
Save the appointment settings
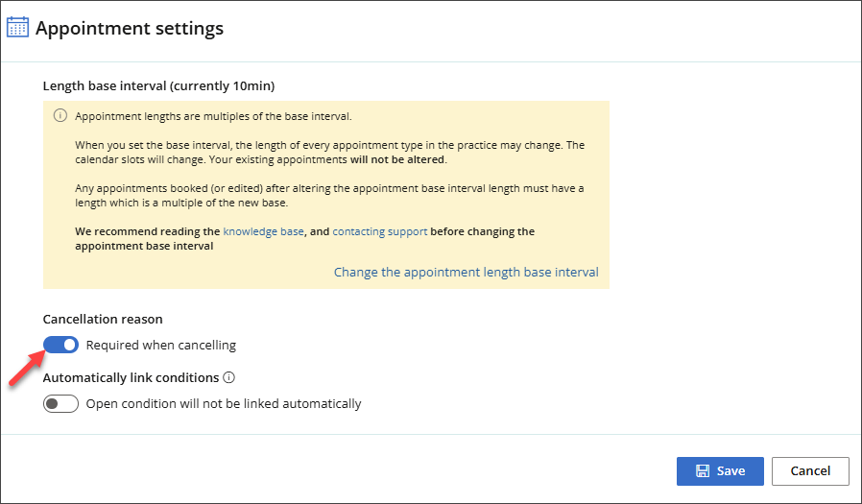tap(720, 471)
